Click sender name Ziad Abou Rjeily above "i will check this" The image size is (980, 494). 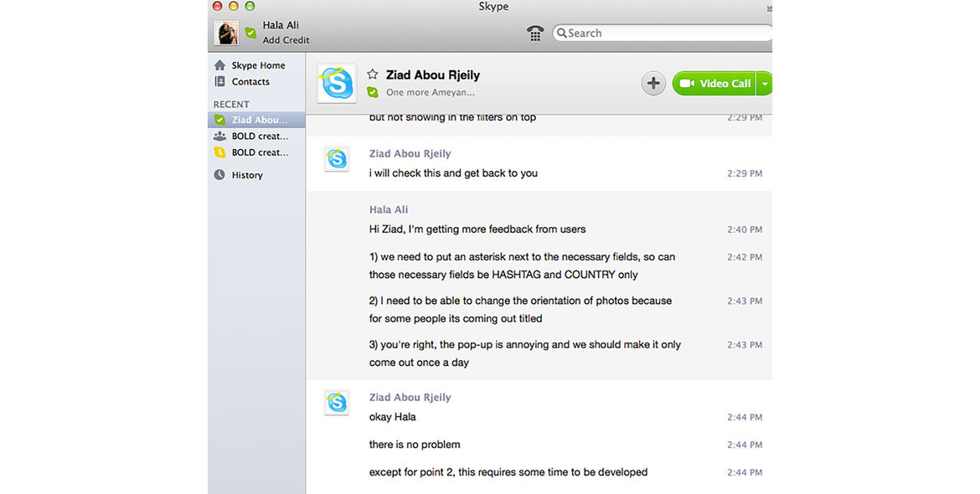410,153
